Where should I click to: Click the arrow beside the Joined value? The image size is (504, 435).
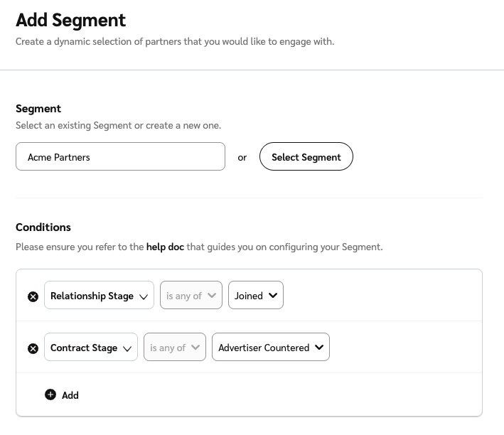tap(274, 296)
